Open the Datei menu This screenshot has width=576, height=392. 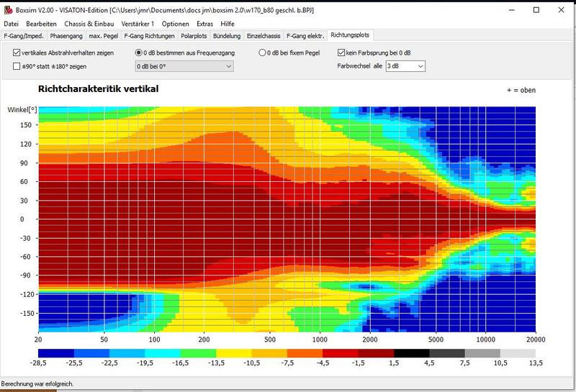tap(12, 24)
